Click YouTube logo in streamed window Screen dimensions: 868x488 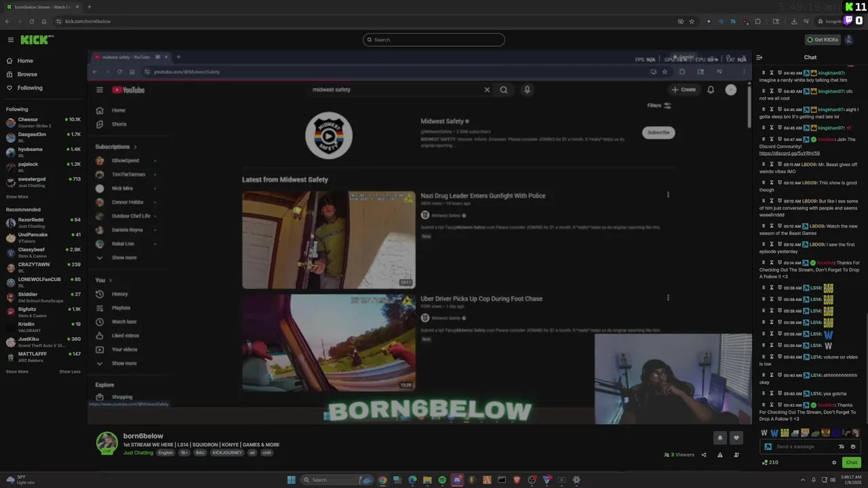coord(128,90)
